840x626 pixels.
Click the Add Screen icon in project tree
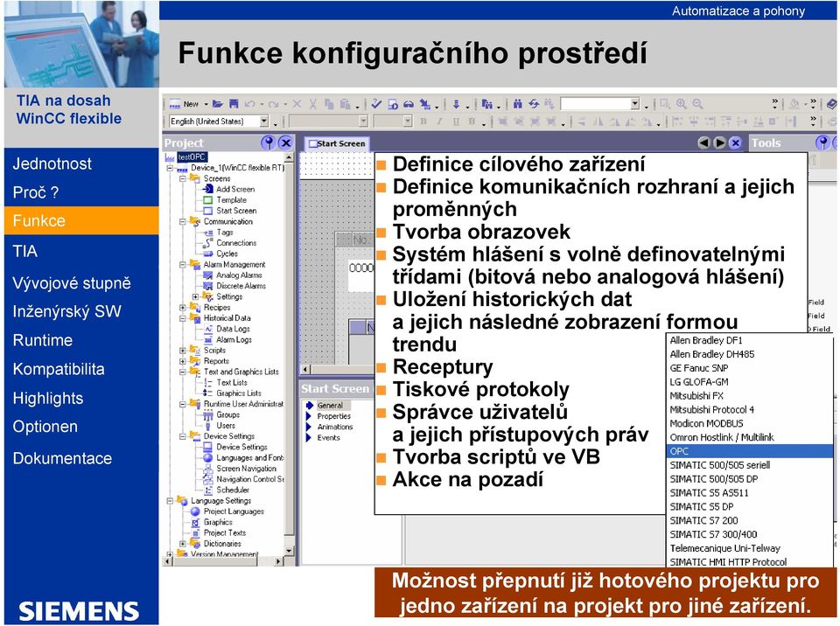pyautogui.click(x=208, y=189)
